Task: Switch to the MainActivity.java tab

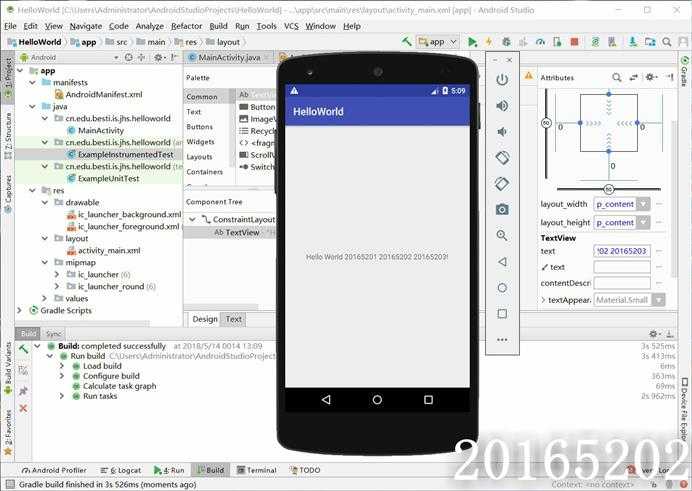Action: coord(229,57)
